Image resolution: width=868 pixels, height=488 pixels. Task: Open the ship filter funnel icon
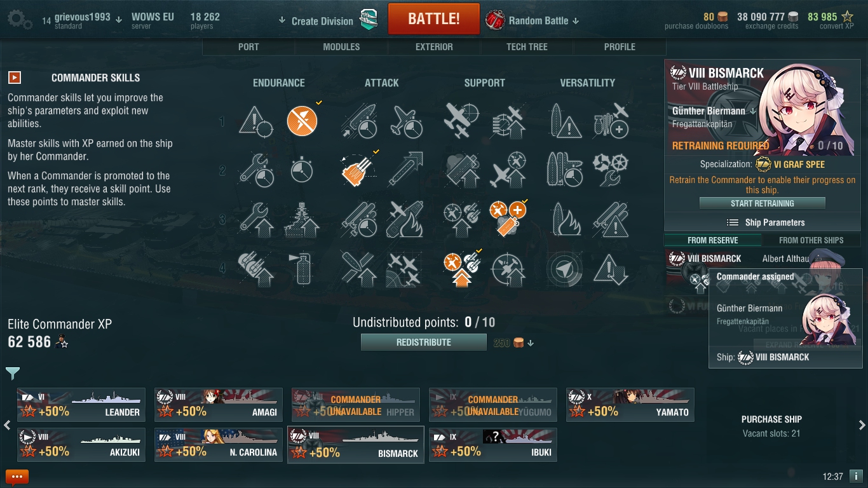pos(13,373)
